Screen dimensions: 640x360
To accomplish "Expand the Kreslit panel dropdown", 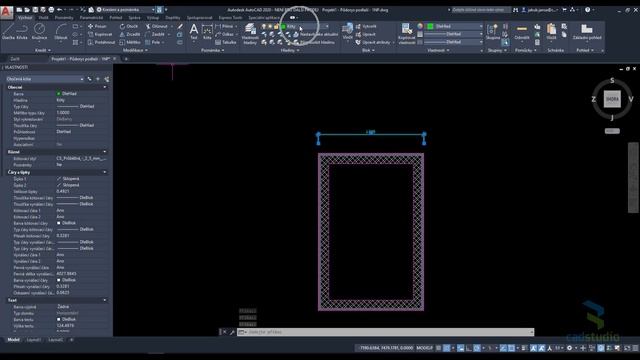I will tap(42, 50).
